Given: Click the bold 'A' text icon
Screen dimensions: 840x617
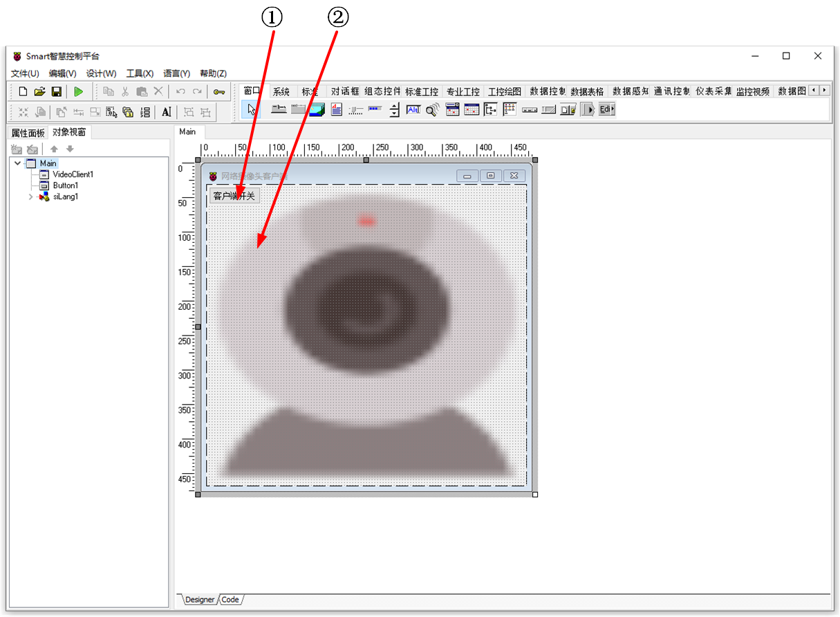Looking at the screenshot, I should pos(166,112).
